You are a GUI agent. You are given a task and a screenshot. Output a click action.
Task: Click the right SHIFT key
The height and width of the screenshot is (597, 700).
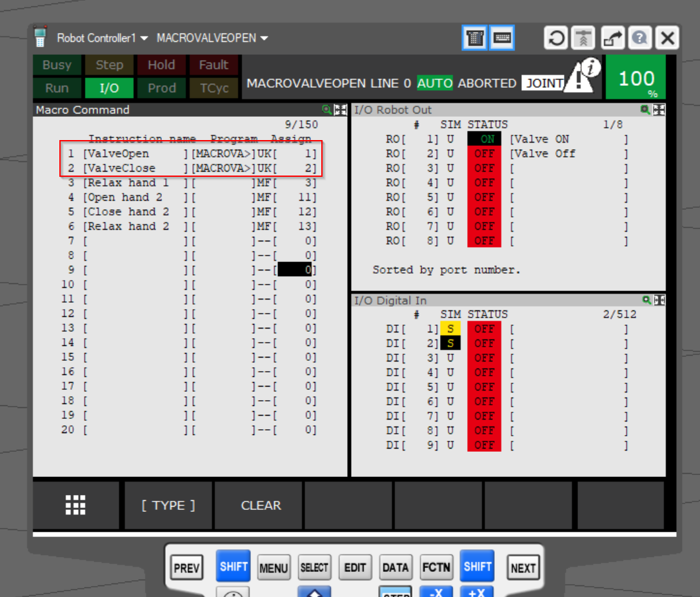477,566
